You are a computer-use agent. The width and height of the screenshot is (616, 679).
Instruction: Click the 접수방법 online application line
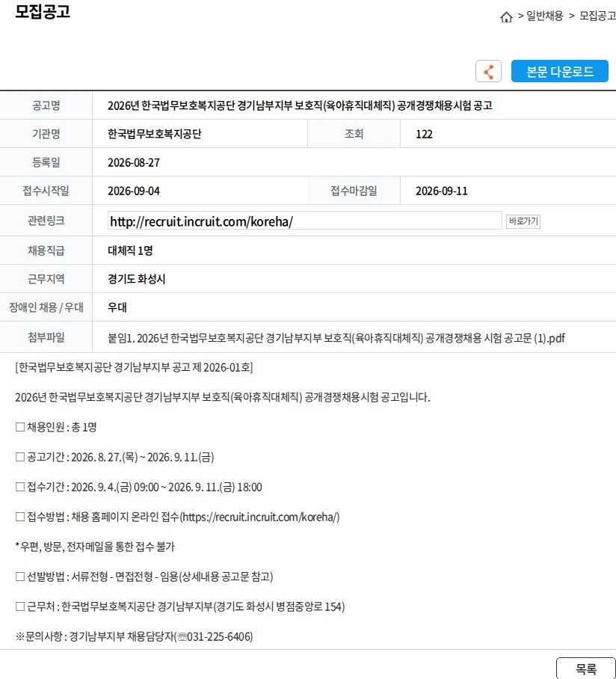(x=177, y=517)
